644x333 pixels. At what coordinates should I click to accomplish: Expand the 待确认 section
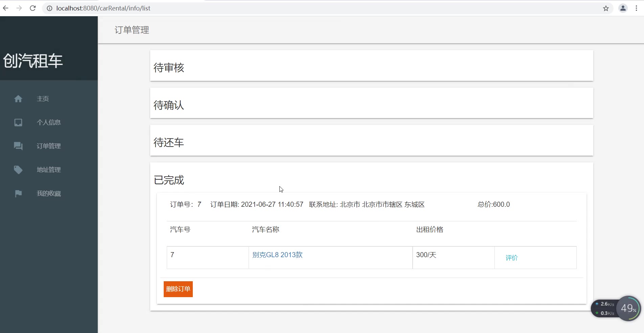tap(371, 103)
